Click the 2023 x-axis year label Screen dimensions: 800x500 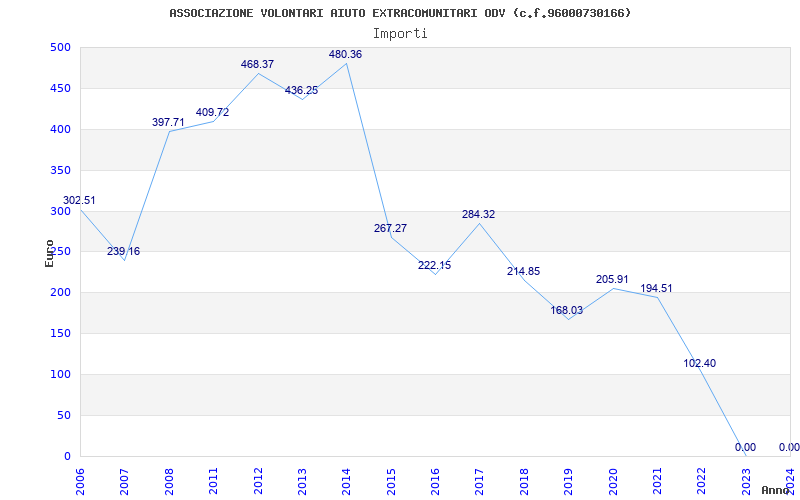coord(746,481)
